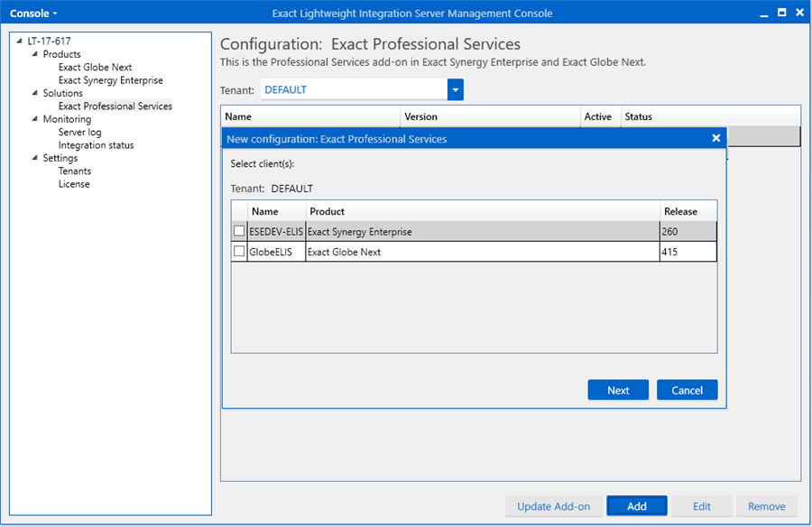Select the ESEDEV-ELIS name cell
The height and width of the screenshot is (527, 812).
coord(276,232)
